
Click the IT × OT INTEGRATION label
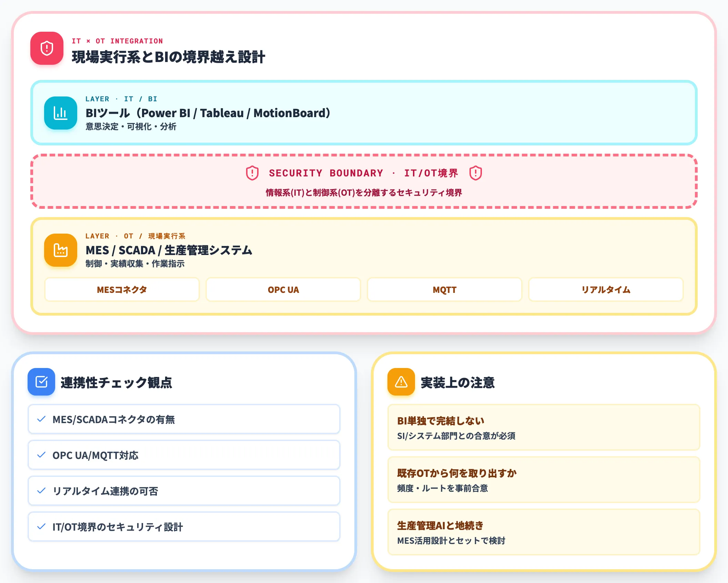click(117, 41)
